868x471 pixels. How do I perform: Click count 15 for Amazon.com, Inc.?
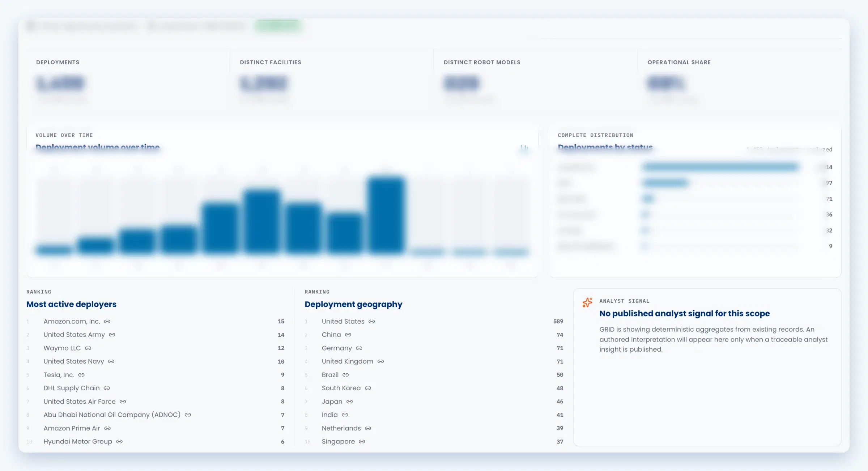click(281, 322)
